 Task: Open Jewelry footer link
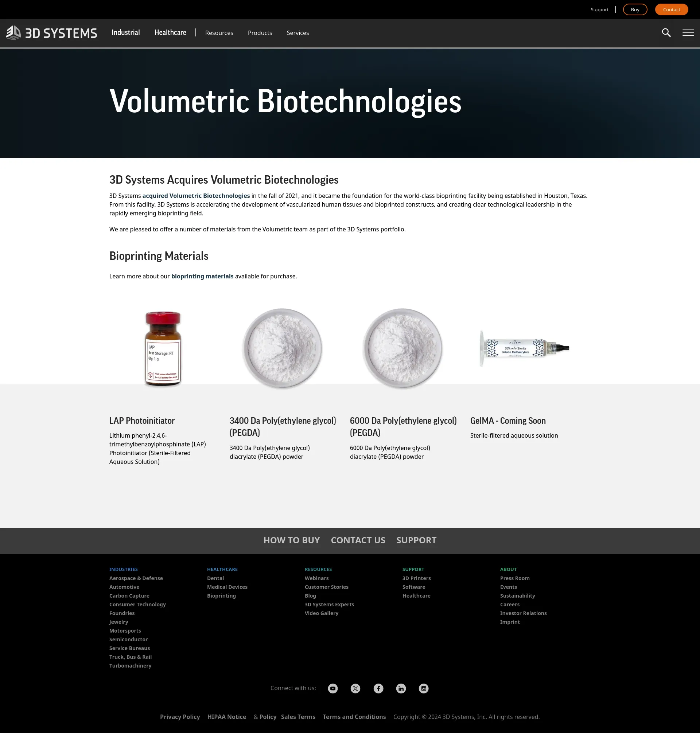coord(119,622)
